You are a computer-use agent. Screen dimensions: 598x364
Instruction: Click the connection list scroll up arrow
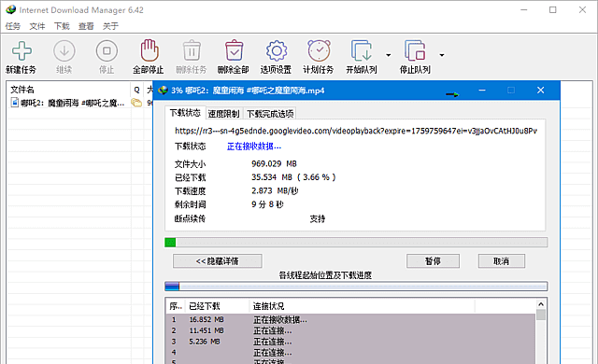[x=541, y=304]
